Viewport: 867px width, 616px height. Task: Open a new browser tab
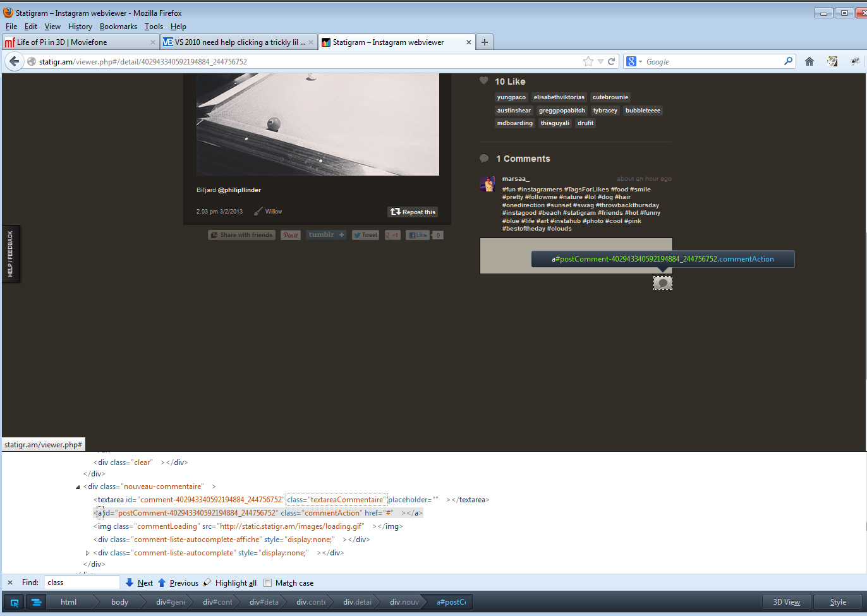[485, 42]
